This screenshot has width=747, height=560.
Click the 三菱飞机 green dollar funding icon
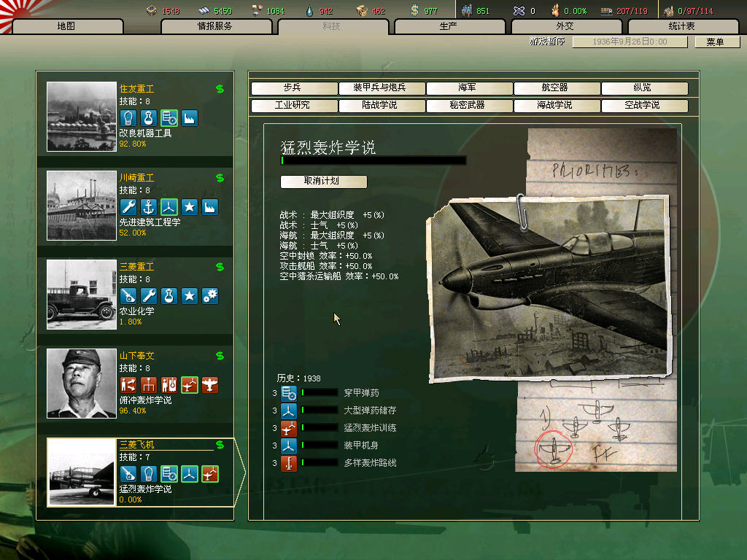220,445
